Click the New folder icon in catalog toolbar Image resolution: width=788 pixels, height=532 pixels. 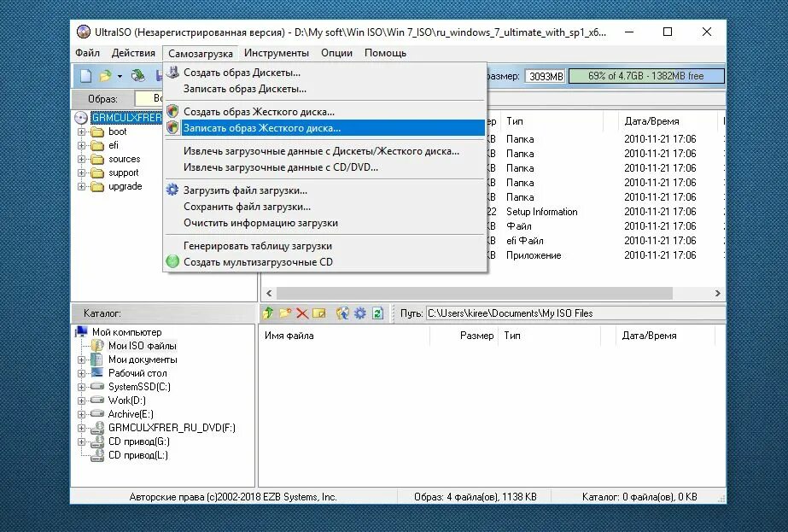tap(285, 313)
